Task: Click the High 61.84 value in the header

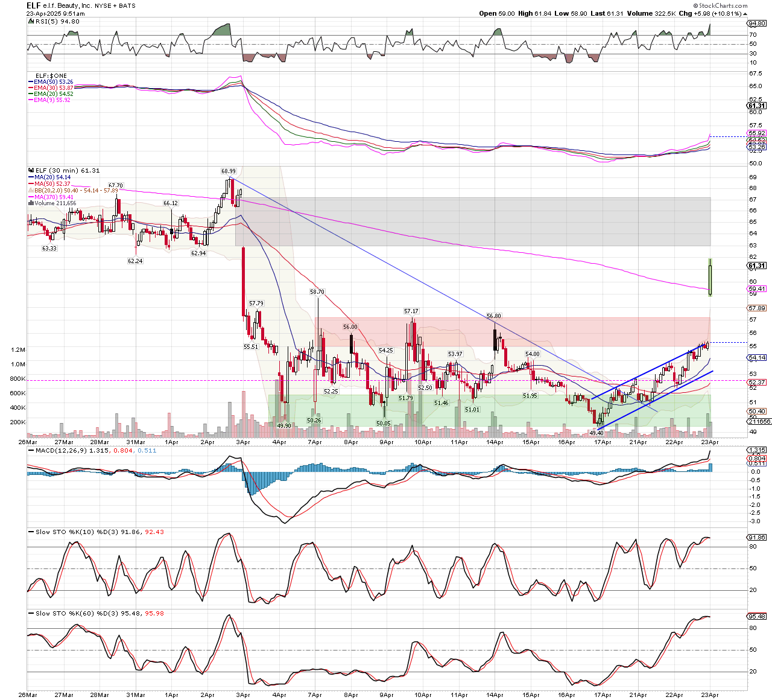Action: (534, 13)
